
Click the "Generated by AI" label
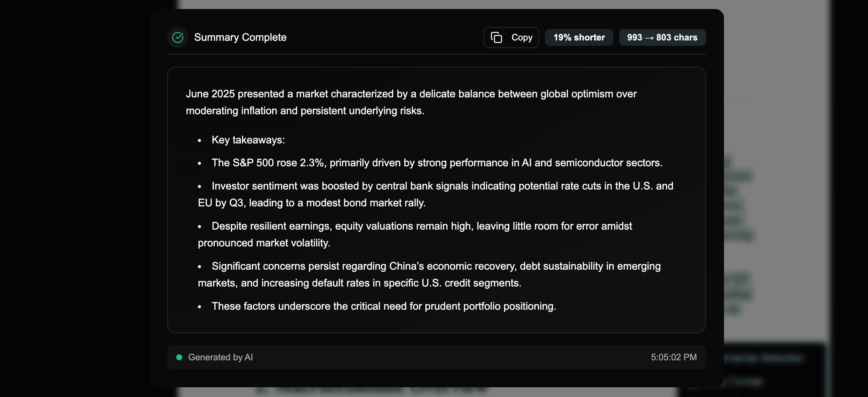tap(220, 357)
